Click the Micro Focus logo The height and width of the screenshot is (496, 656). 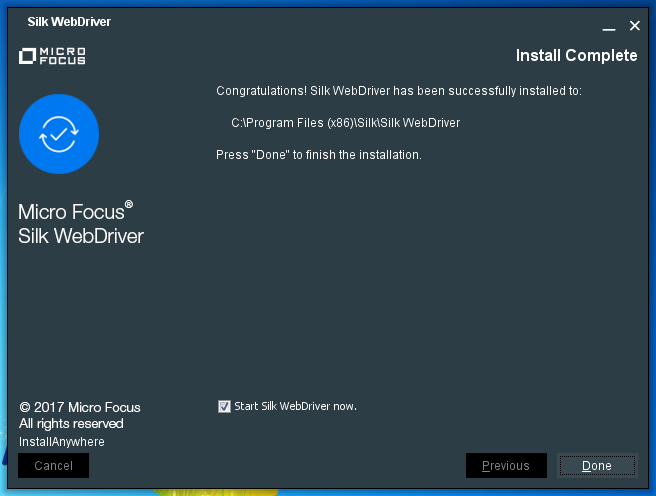(52, 56)
